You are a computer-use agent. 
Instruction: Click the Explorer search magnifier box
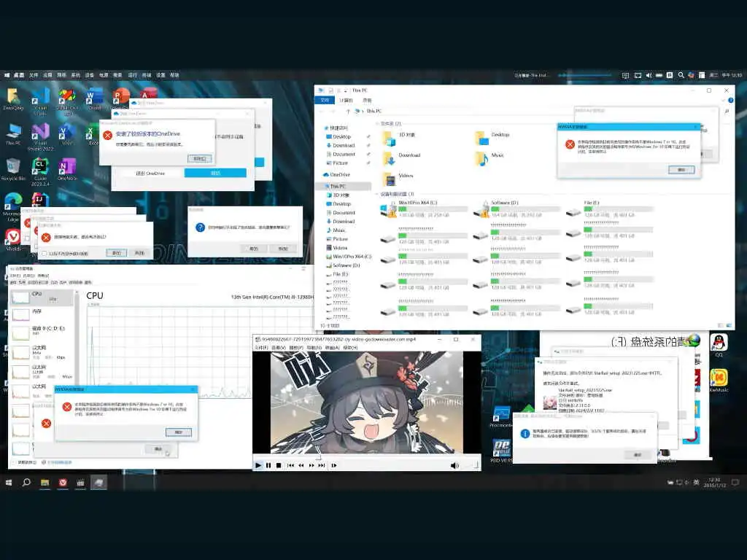pyautogui.click(x=727, y=111)
